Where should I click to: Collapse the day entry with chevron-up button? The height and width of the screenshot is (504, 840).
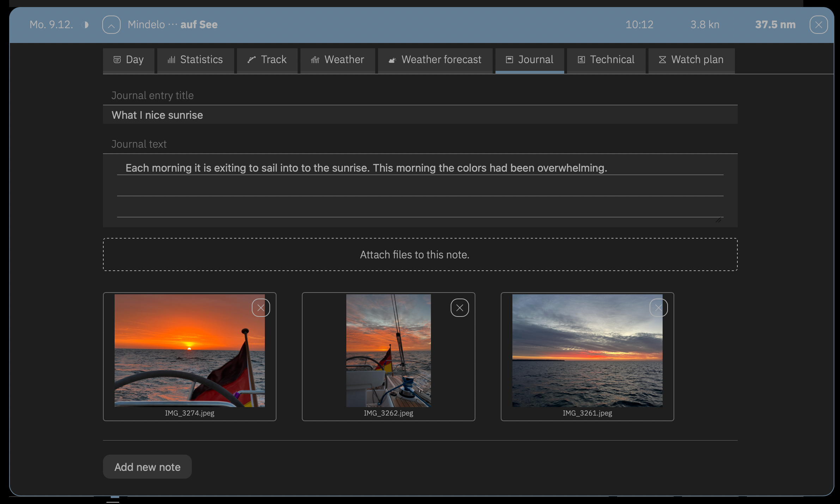(x=111, y=25)
